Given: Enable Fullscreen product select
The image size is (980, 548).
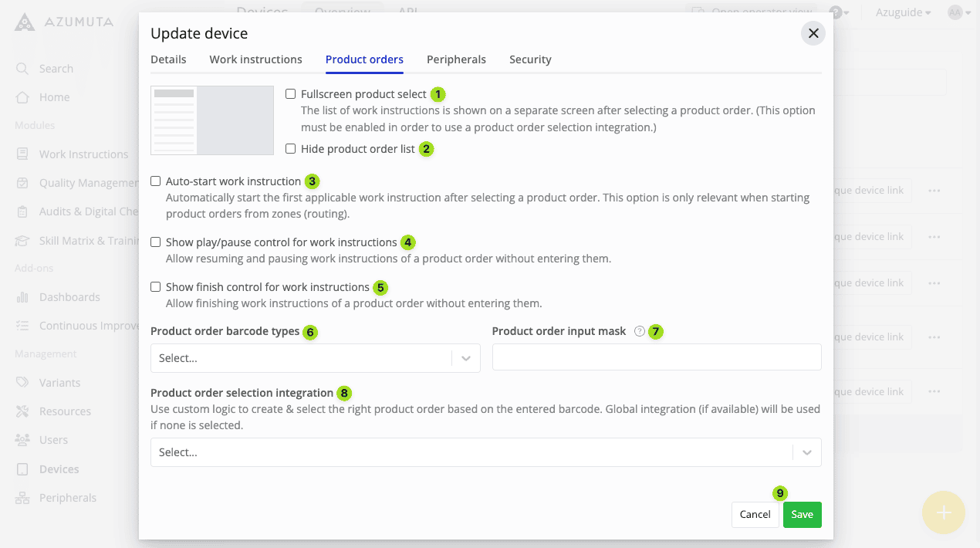Looking at the screenshot, I should 290,93.
